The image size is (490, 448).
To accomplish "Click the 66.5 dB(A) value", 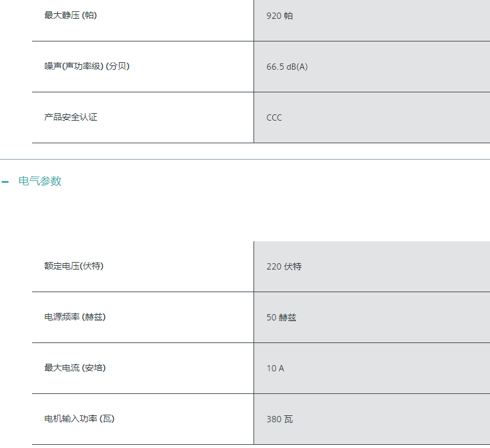I will coord(287,67).
